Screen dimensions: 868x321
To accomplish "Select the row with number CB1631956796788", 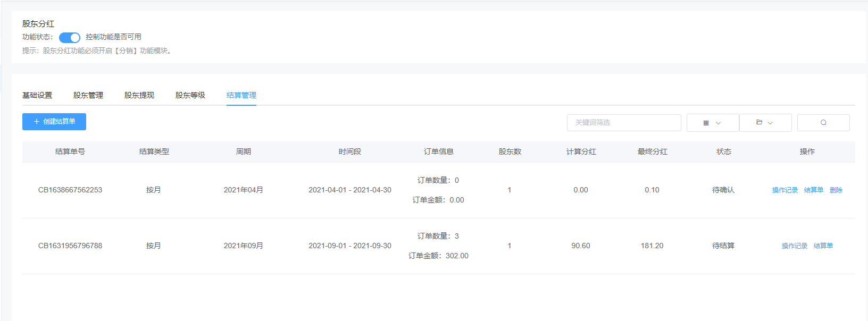I will pyautogui.click(x=70, y=246).
